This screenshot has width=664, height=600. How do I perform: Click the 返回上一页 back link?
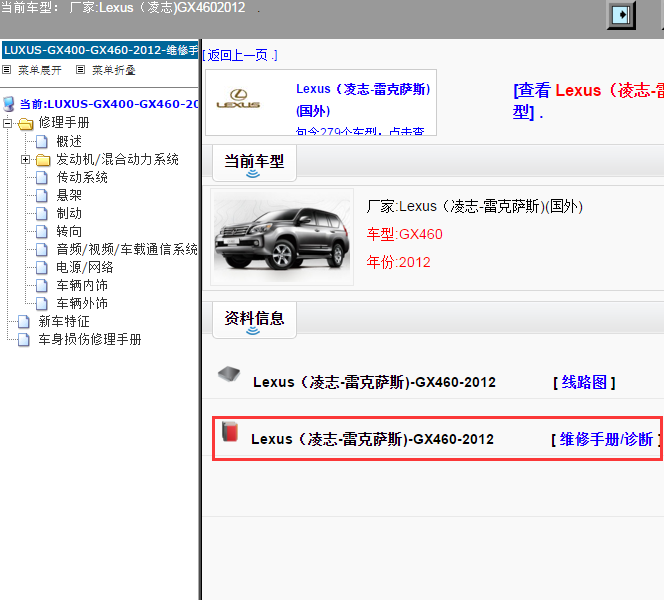point(240,55)
